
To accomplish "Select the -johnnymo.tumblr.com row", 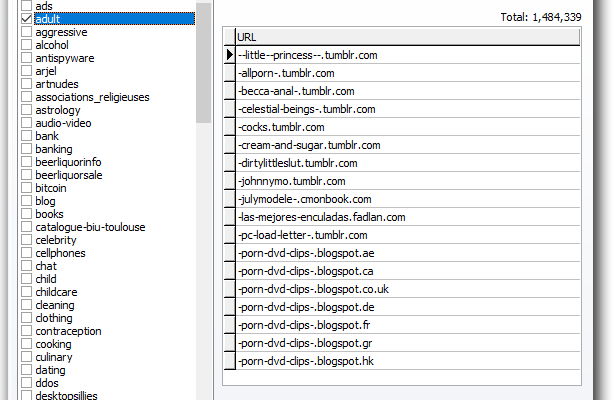I will pyautogui.click(x=407, y=181).
